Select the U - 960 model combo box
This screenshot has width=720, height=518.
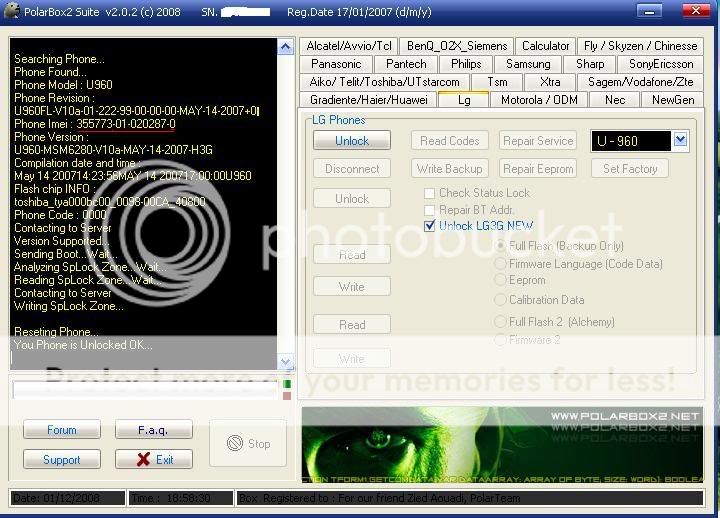pos(639,141)
